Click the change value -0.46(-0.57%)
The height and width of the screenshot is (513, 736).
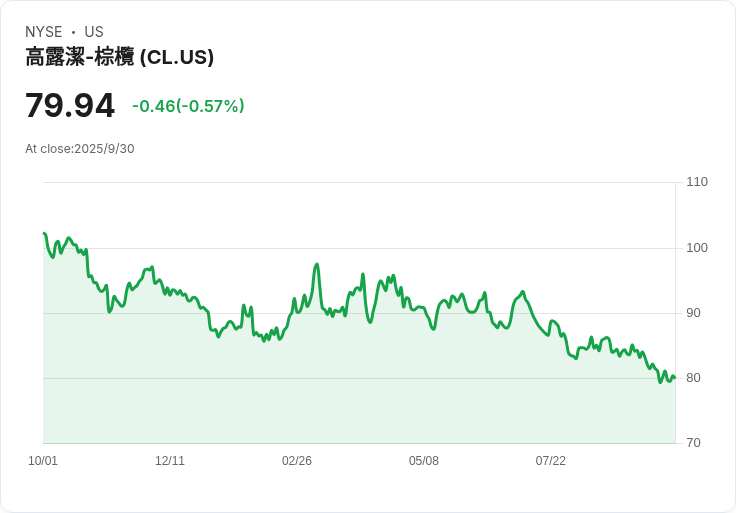(188, 106)
